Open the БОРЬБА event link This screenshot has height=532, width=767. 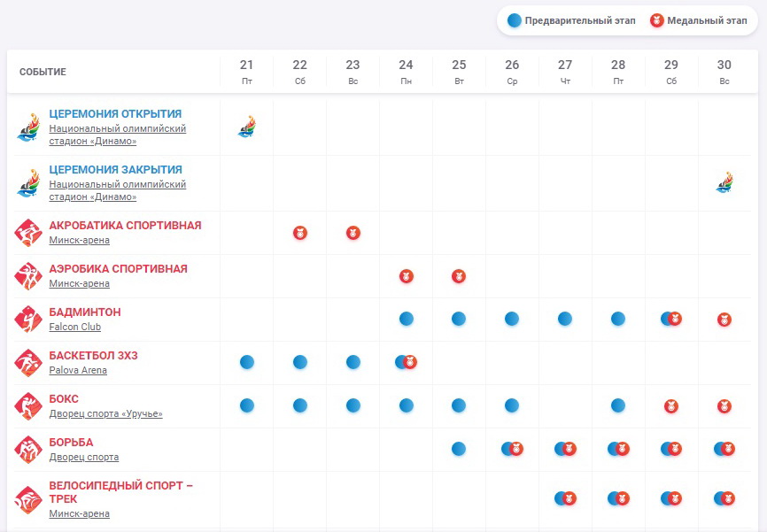(x=71, y=443)
